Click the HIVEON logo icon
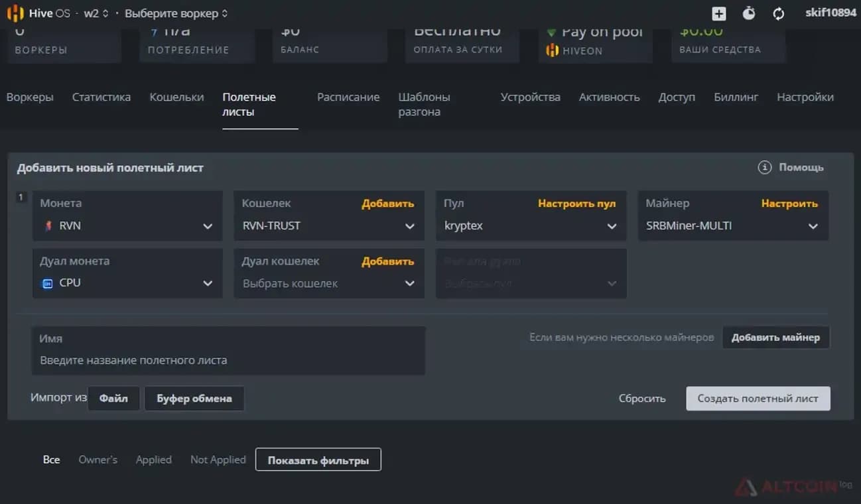This screenshot has height=504, width=861. pyautogui.click(x=552, y=50)
